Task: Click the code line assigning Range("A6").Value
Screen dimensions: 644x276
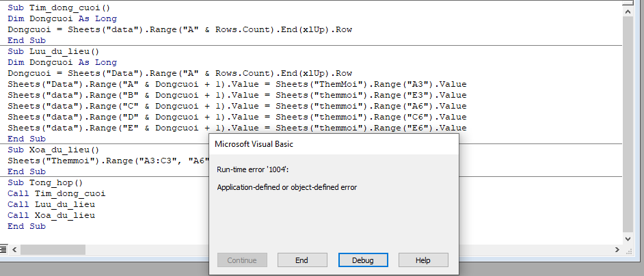Action: tap(237, 106)
